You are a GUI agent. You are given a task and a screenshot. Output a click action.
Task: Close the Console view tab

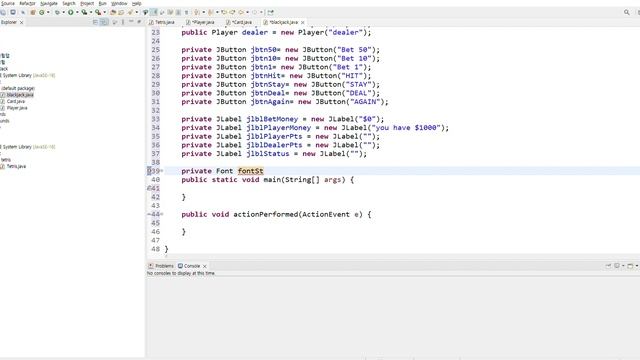204,266
